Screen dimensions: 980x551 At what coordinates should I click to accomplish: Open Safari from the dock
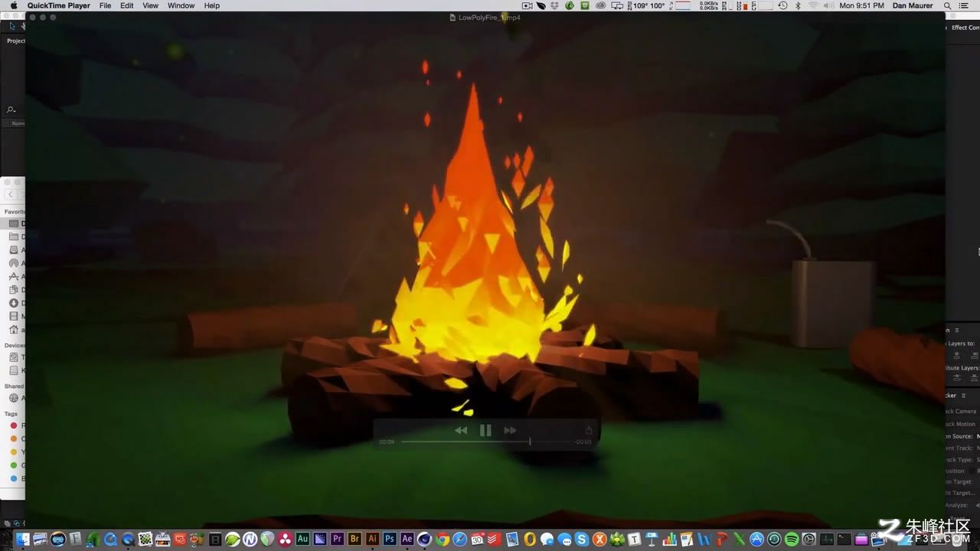coord(459,539)
